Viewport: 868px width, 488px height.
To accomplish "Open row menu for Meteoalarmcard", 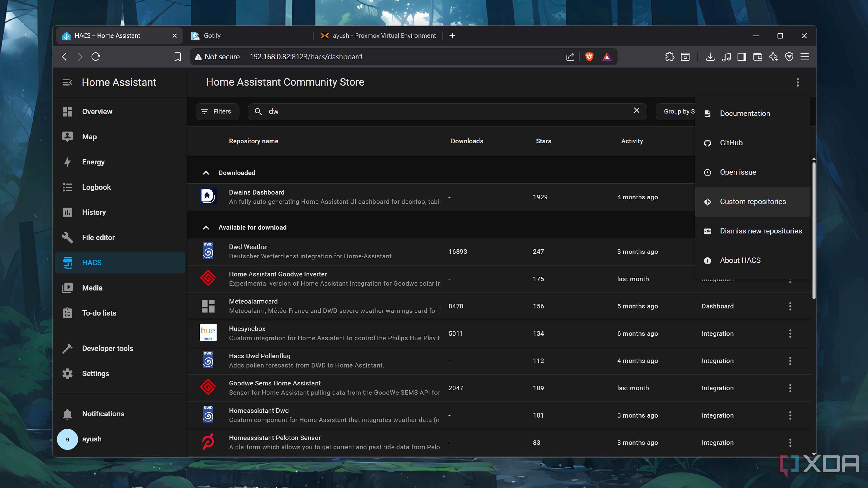I will pos(790,306).
